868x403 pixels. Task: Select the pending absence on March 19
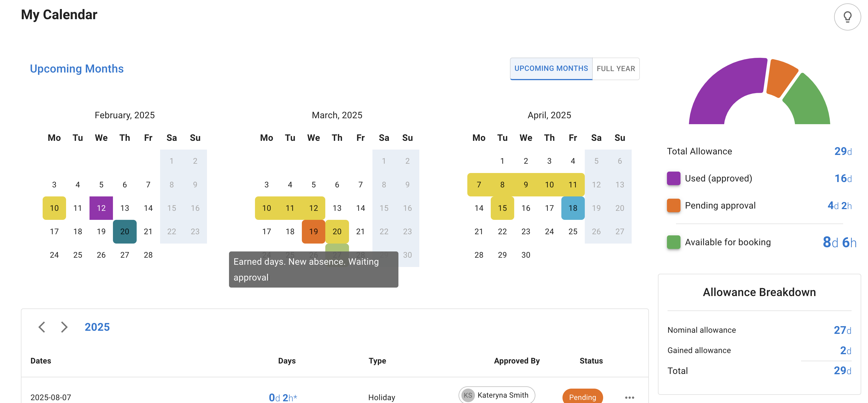(313, 231)
